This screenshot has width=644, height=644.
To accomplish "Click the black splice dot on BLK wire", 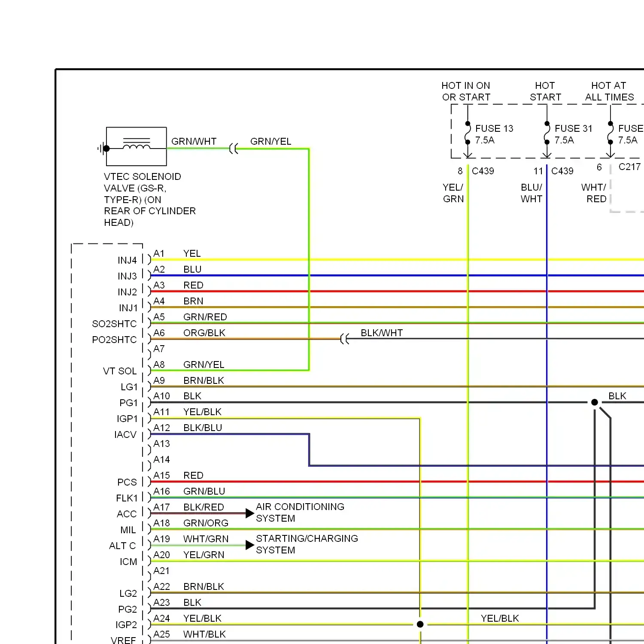I will tap(595, 402).
